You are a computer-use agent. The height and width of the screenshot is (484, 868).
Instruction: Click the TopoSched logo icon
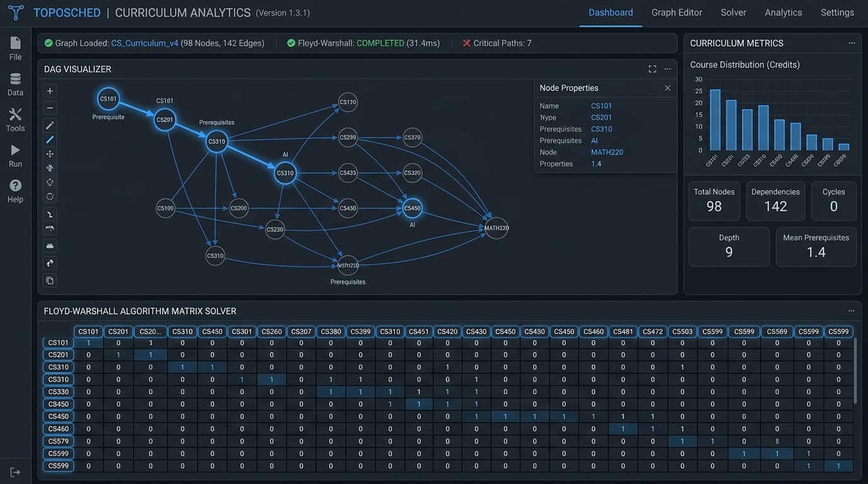[15, 12]
